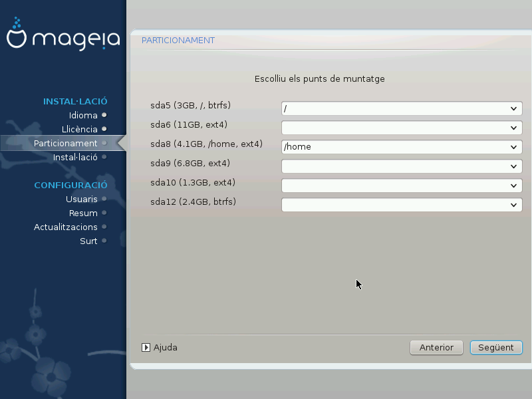
Task: Open the sda8 mount point dropdown arrow
Action: pos(513,147)
